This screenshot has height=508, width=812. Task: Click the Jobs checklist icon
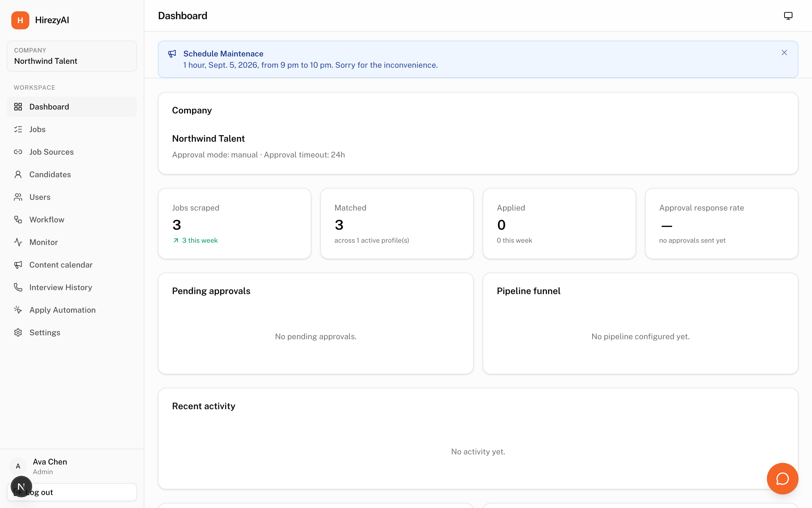coord(18,129)
